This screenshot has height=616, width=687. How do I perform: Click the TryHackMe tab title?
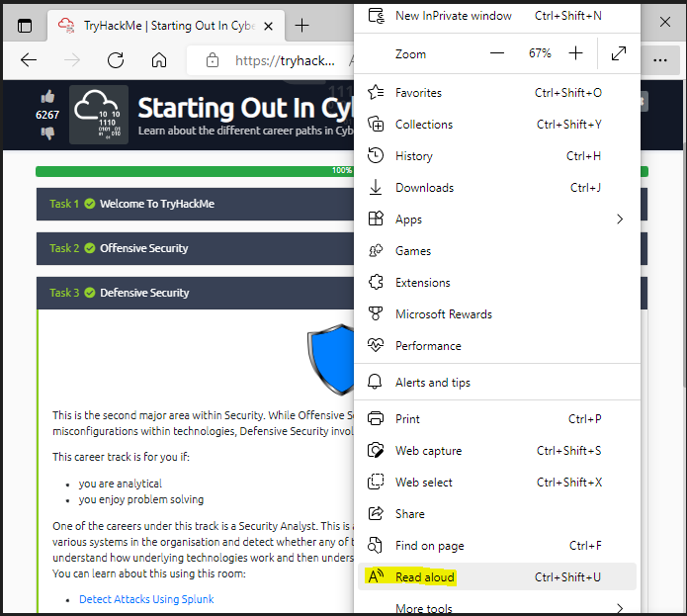point(170,26)
